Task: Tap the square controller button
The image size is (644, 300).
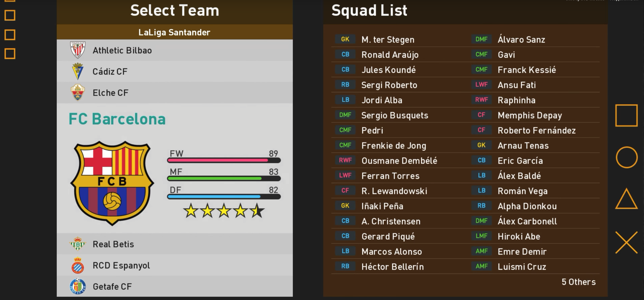Action: pos(626,115)
